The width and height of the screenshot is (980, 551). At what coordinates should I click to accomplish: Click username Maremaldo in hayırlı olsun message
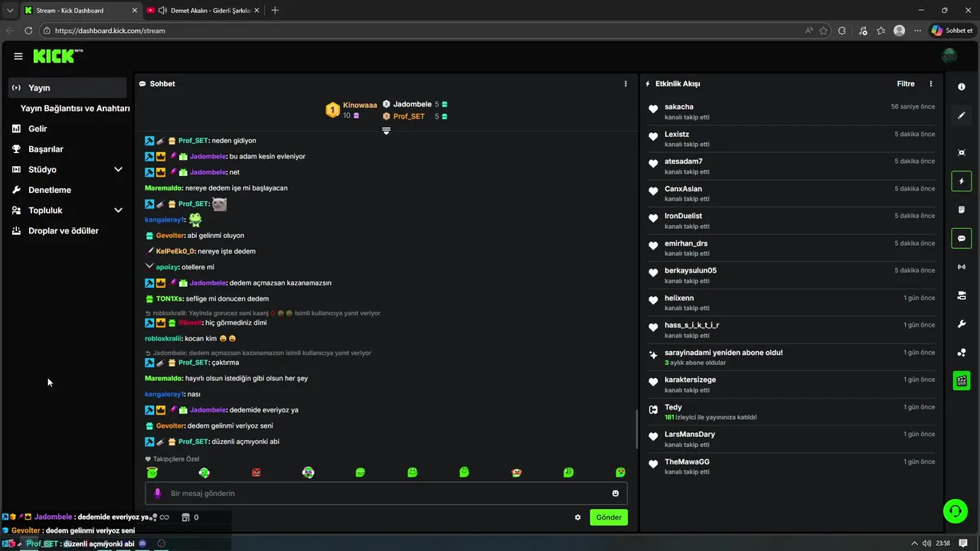coord(163,379)
